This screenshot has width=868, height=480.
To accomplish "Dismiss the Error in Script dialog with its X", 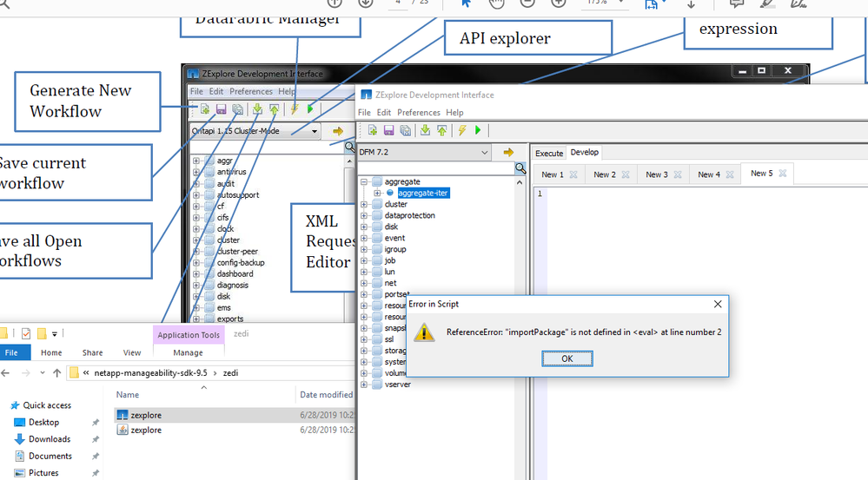I will coord(718,304).
